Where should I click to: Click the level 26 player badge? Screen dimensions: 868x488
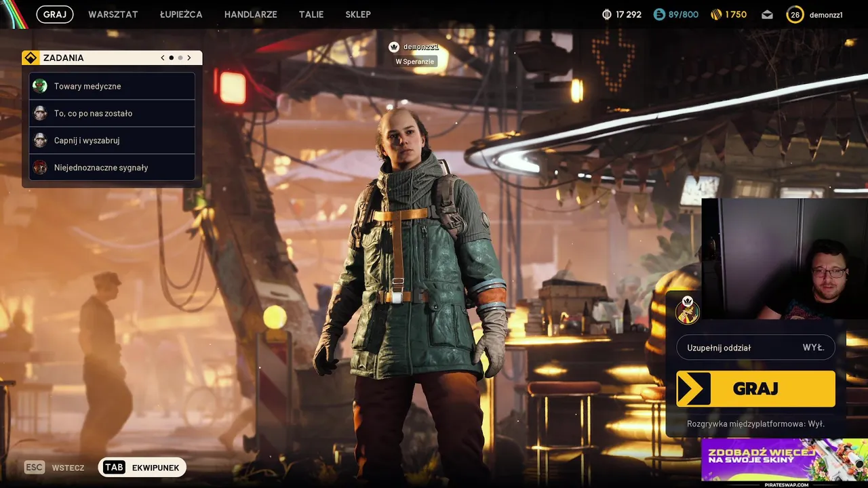795,14
